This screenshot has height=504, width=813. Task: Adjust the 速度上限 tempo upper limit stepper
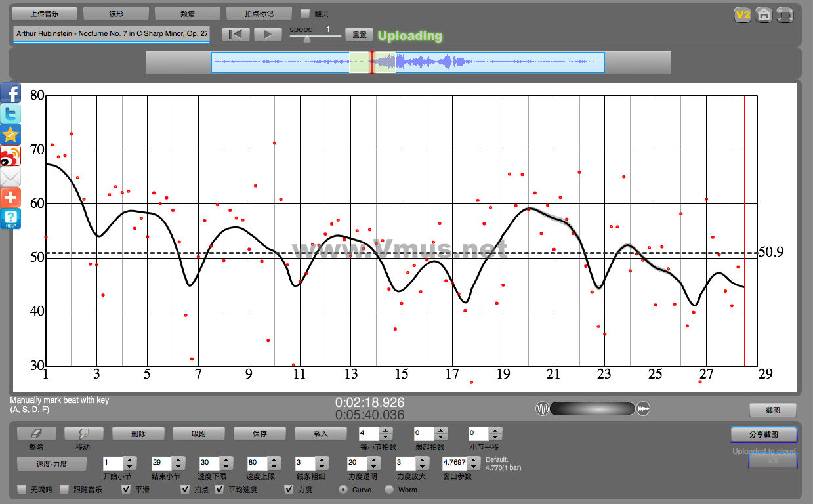pyautogui.click(x=273, y=463)
